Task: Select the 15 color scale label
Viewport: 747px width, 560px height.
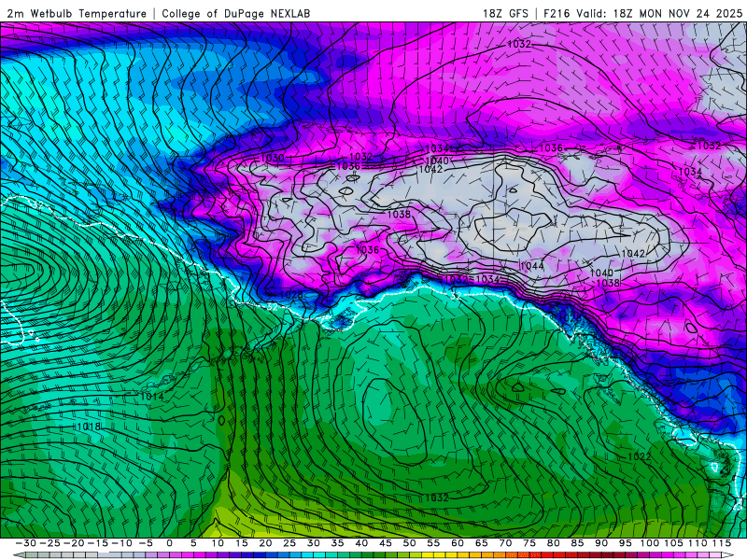Action: click(242, 543)
